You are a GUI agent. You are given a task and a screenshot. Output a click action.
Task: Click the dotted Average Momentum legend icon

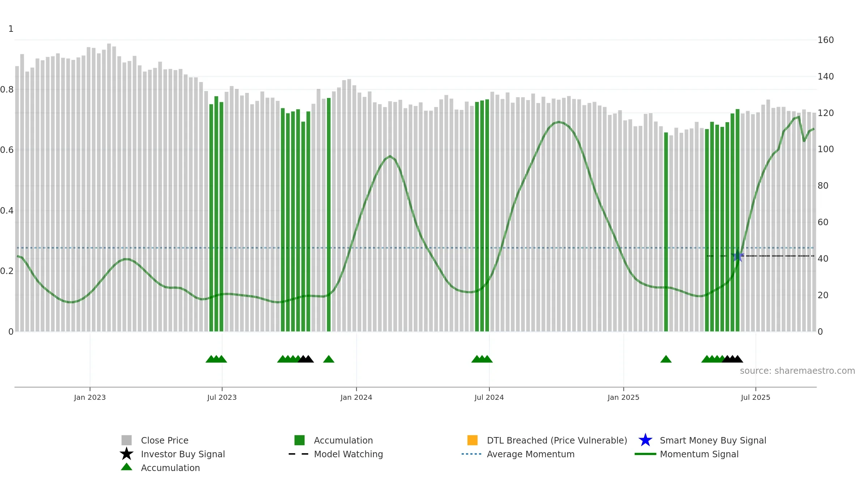point(472,454)
